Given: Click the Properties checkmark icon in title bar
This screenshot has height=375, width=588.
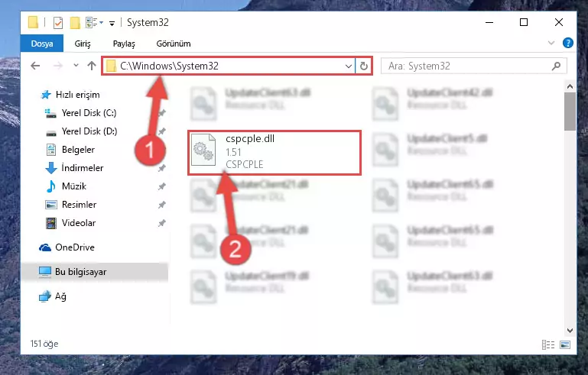Looking at the screenshot, I should tap(58, 23).
